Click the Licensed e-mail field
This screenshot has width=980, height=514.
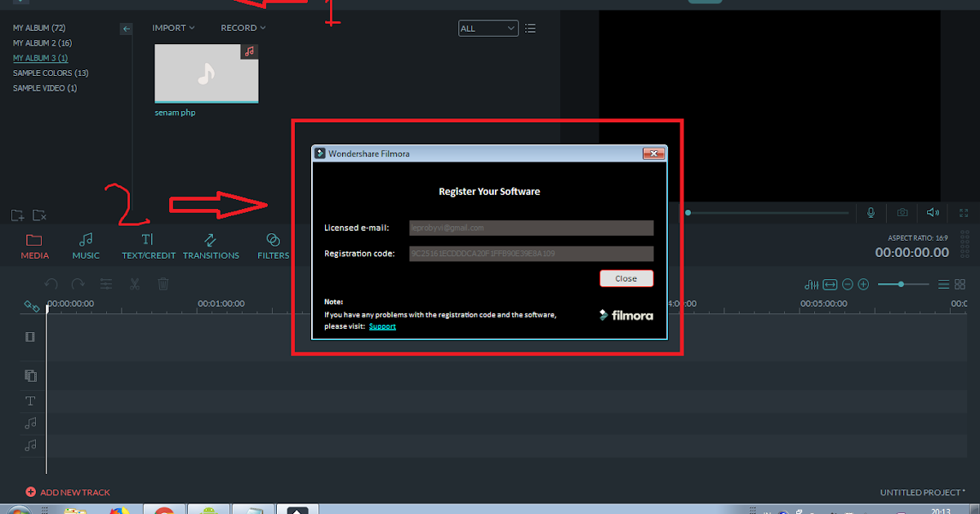click(531, 228)
